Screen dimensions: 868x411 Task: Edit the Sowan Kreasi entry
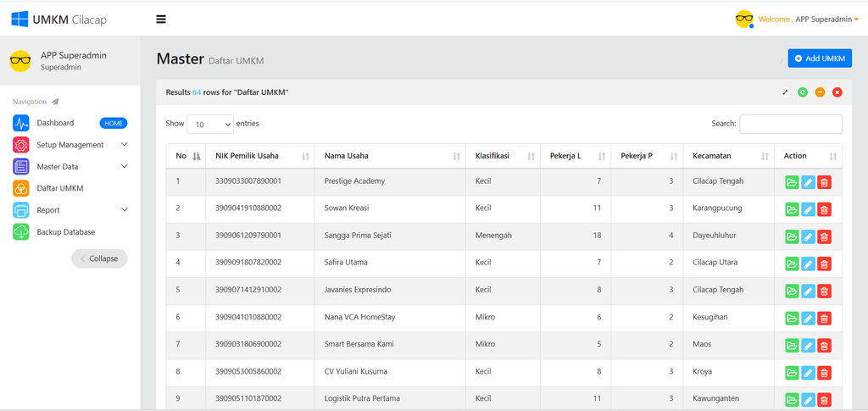coord(808,209)
